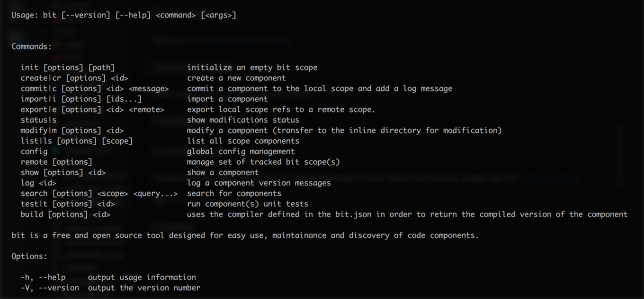The height and width of the screenshot is (299, 644).
Task: Select the 'show [options] <id>' command
Action: tap(63, 172)
